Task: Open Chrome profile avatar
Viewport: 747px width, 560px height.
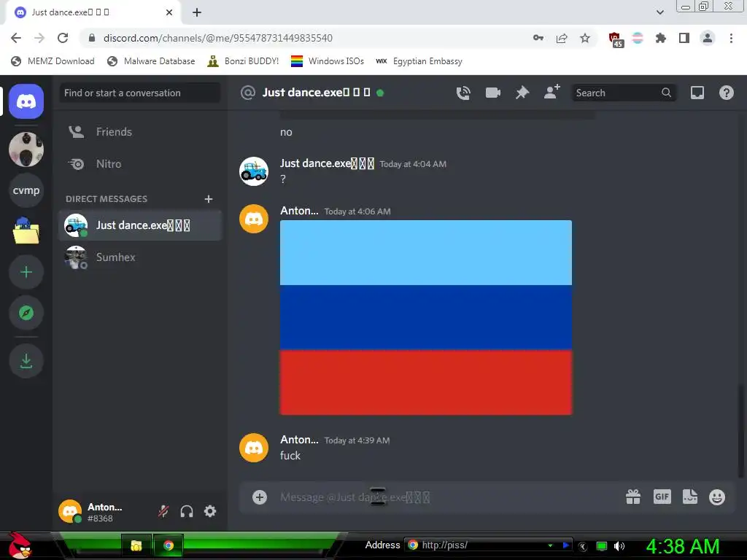Action: point(708,38)
